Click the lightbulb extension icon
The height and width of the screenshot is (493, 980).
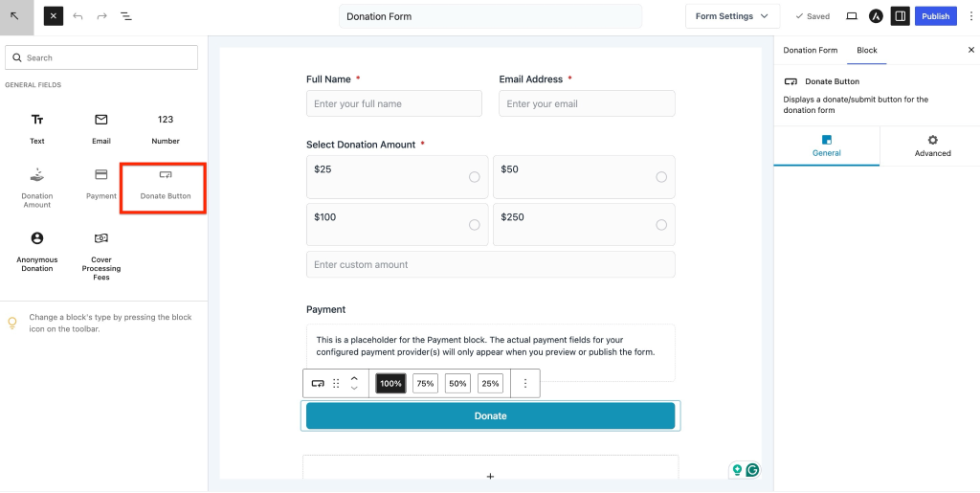coord(738,470)
